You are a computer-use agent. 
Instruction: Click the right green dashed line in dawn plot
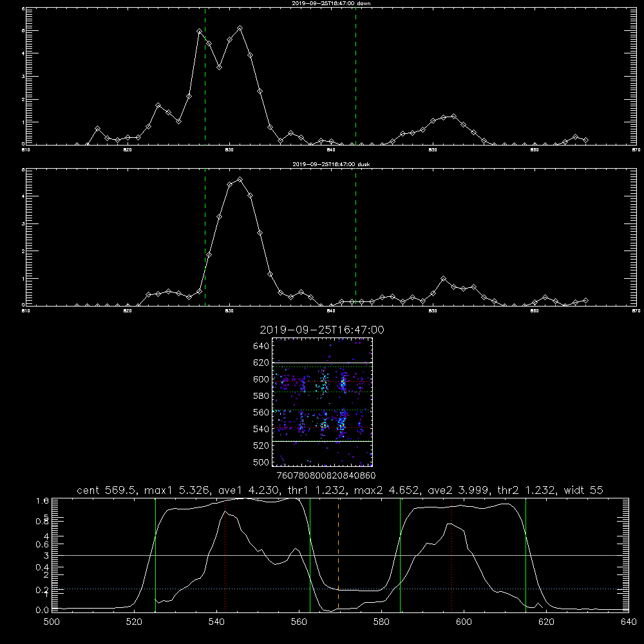[x=355, y=76]
